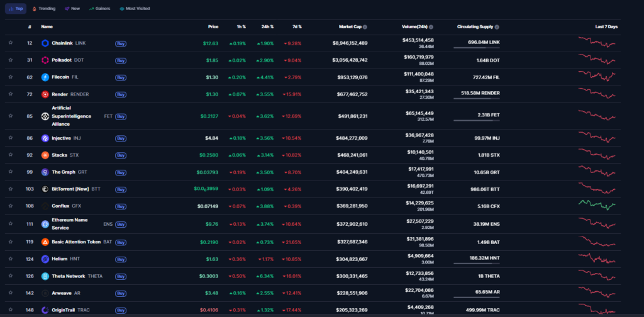
Task: Switch to the Trending tab
Action: point(43,9)
